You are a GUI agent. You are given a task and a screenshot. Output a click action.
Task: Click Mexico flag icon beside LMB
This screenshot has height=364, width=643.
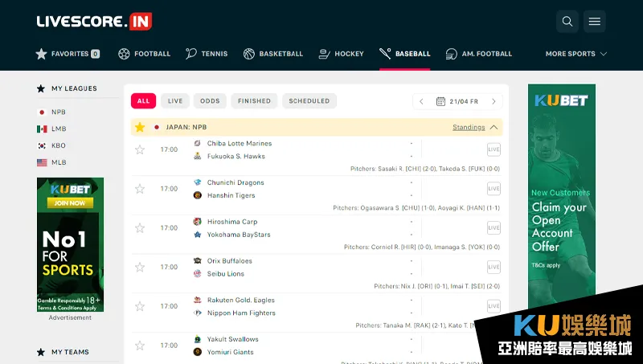[x=42, y=129]
